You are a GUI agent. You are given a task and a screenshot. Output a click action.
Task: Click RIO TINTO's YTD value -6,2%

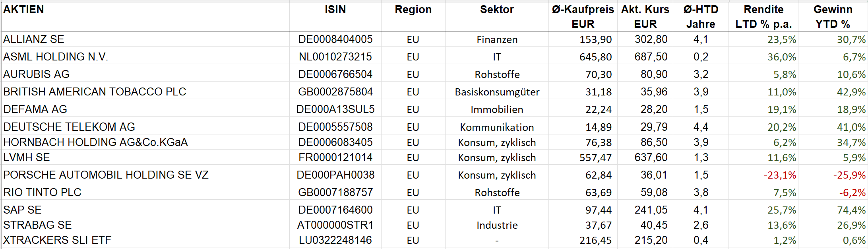point(852,193)
